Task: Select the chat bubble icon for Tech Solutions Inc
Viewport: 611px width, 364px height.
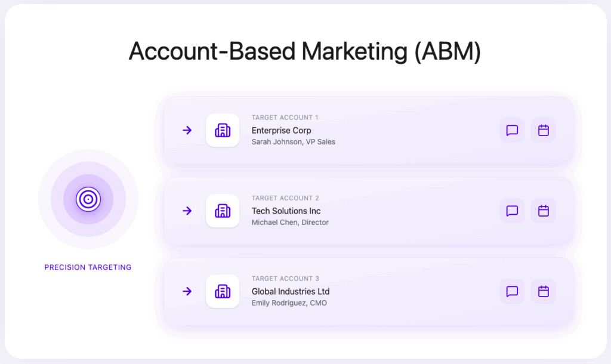Action: pos(512,211)
